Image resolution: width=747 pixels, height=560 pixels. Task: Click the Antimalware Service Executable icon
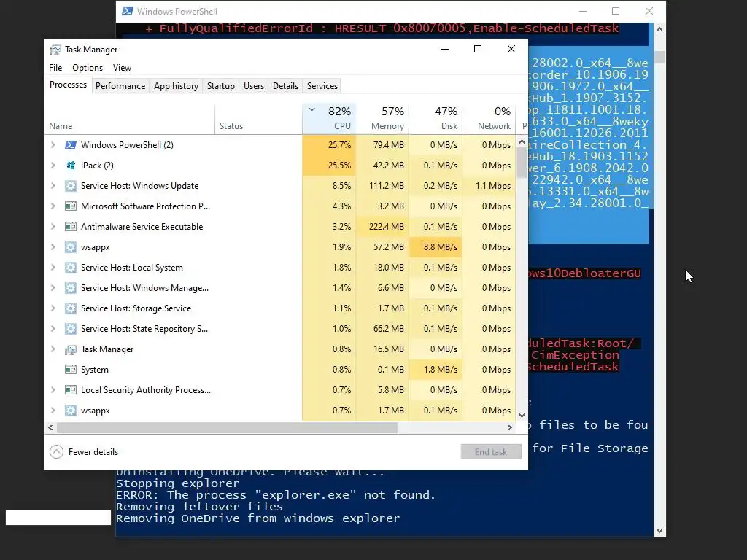tap(71, 227)
